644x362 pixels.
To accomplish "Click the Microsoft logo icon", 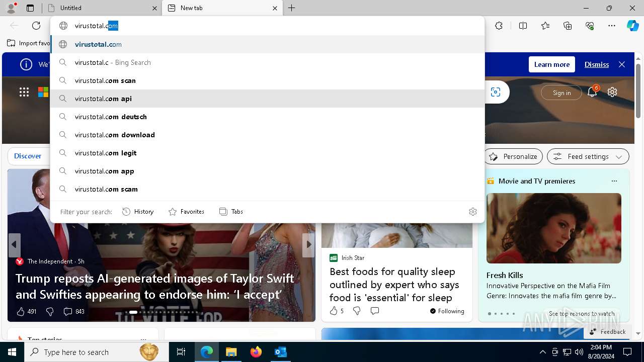I will [x=43, y=92].
